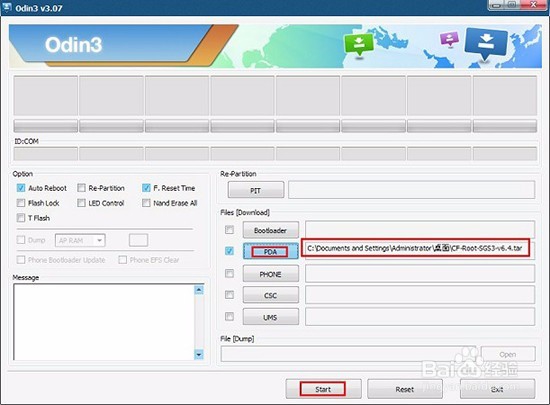Click the CSC file path field
Screen dimensions: 550x405
coord(420,295)
